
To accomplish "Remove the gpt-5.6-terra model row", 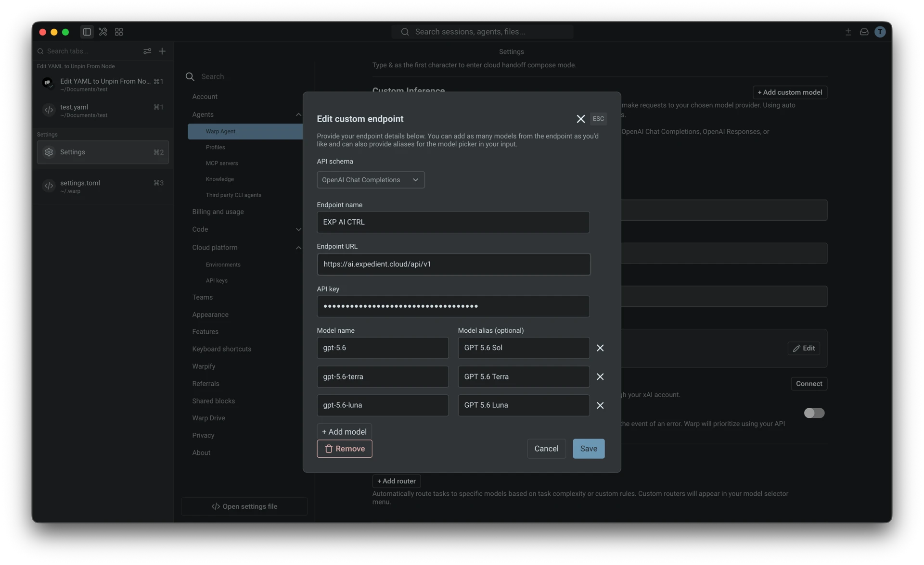I will point(600,377).
